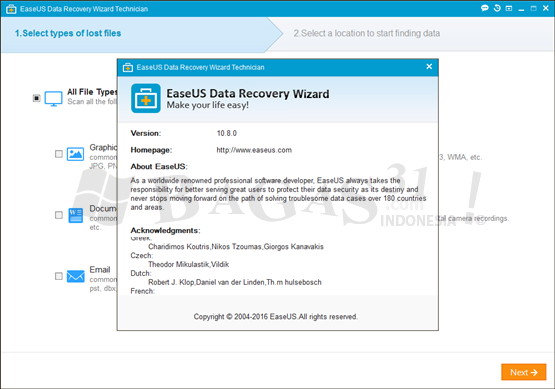This screenshot has width=555, height=389.
Task: Click the import scan status icon in title bar
Action: (x=509, y=8)
